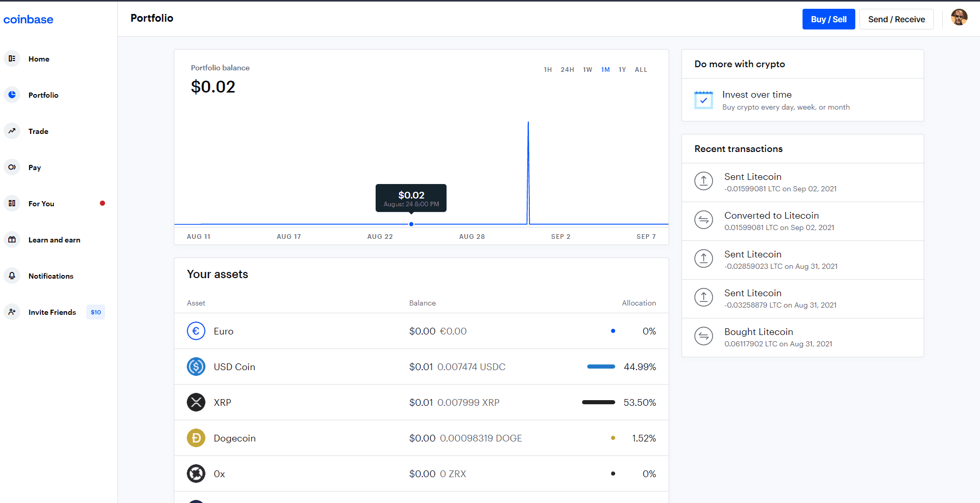980x503 pixels.
Task: Open the Home sidebar icon
Action: [x=12, y=58]
